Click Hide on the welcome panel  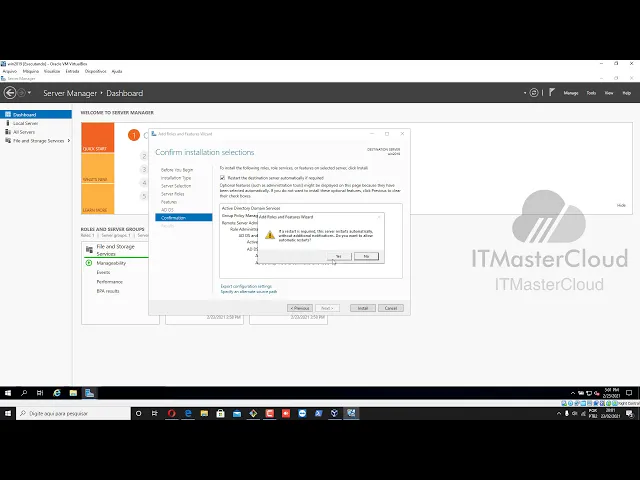(x=621, y=205)
